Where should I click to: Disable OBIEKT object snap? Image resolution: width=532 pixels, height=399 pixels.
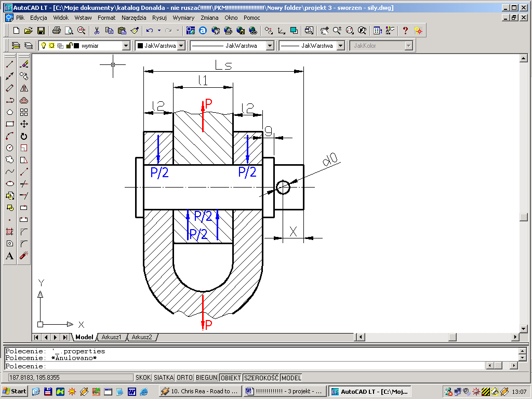point(230,378)
